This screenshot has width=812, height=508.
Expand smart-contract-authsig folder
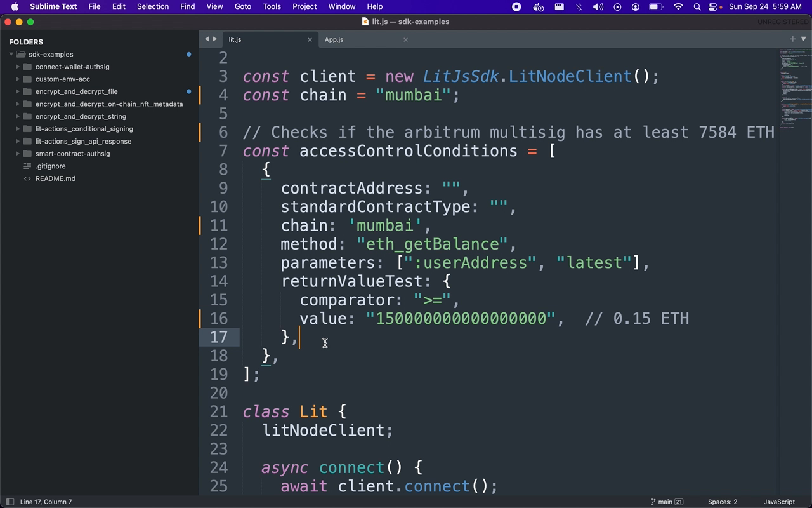pyautogui.click(x=18, y=154)
